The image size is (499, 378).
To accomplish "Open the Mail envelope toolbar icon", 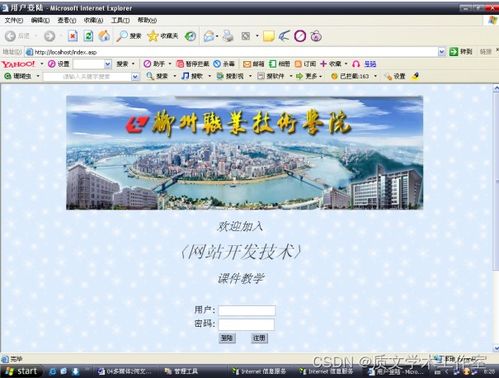I will 209,36.
